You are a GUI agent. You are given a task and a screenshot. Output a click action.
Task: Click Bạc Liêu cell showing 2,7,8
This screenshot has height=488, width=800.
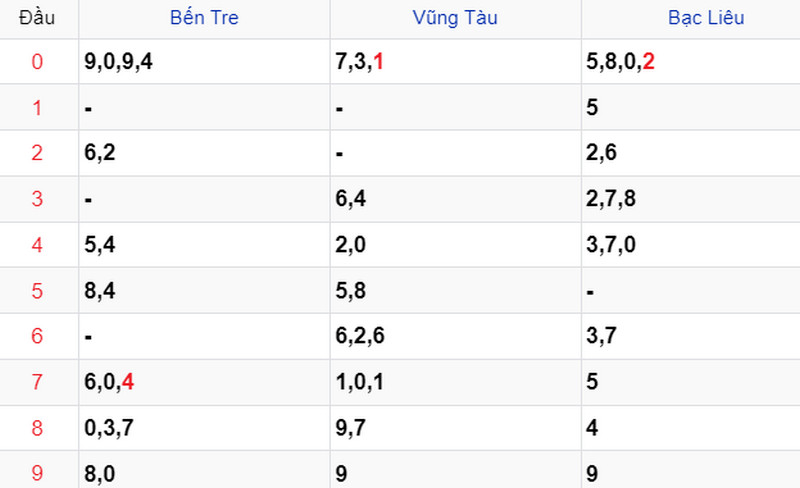point(691,199)
